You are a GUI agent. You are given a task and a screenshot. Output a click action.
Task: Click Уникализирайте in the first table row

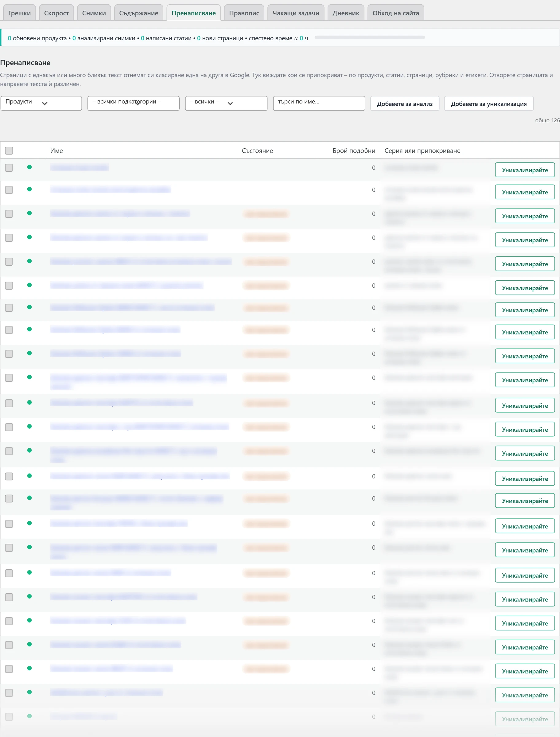[525, 170]
